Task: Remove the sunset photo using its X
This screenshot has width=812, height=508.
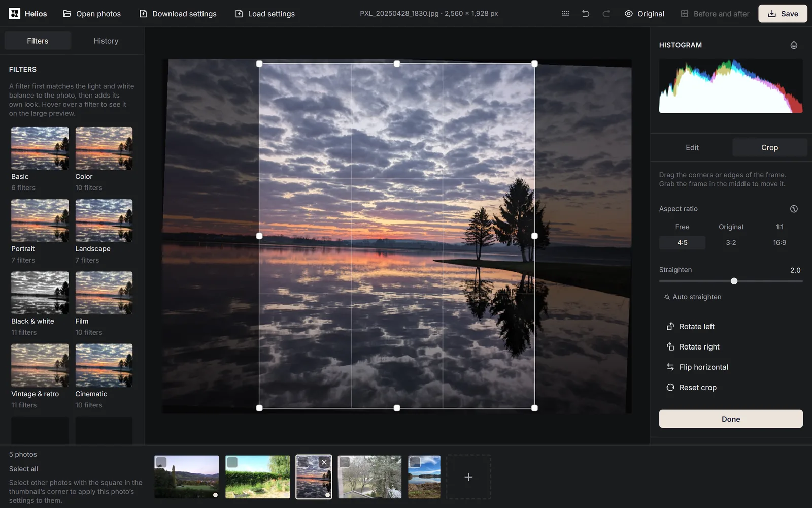Action: (x=324, y=462)
